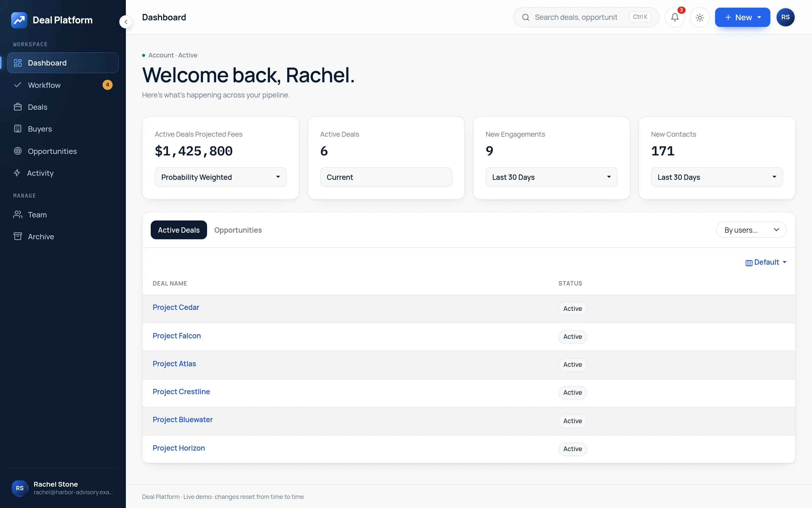Open the Probability Weighted dropdown
The image size is (812, 508).
click(221, 177)
